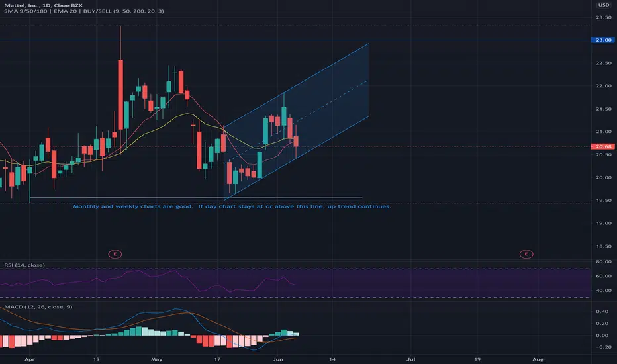Viewport: 617px width, 364px height.
Task: Click the 21.50 price axis label
Action: [603, 109]
